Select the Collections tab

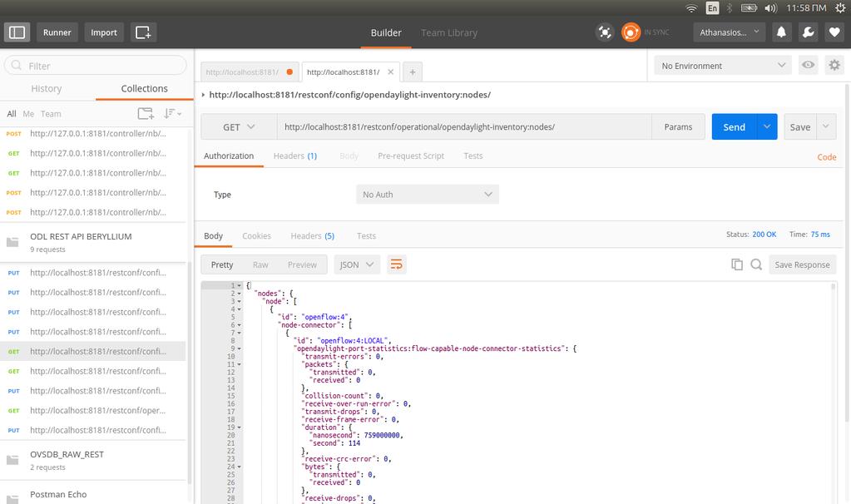pos(145,88)
